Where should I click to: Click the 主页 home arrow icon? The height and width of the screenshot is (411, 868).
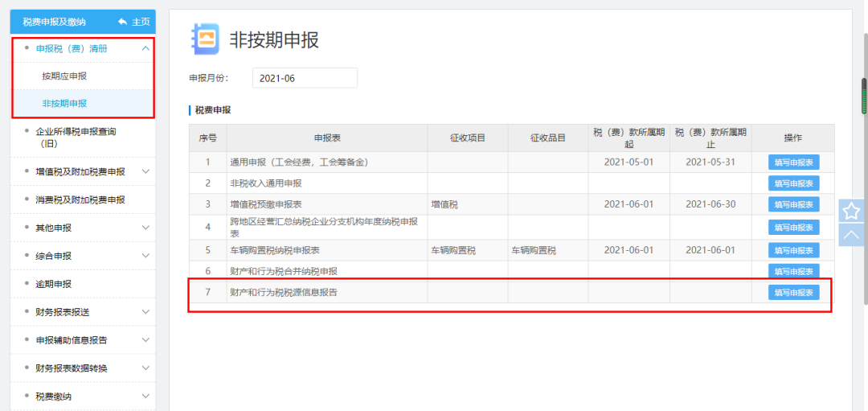[x=122, y=22]
